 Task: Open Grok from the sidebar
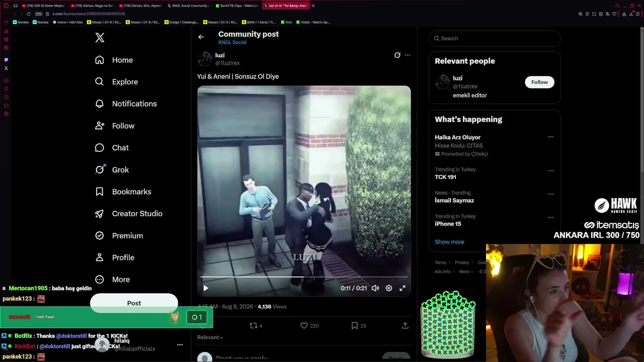[x=112, y=170]
